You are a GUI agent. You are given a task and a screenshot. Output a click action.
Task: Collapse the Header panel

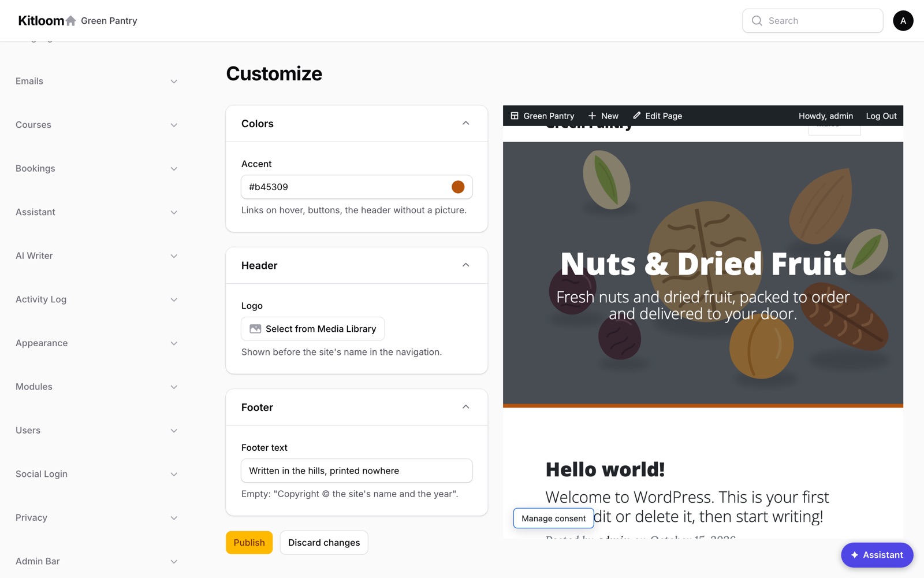click(x=465, y=265)
